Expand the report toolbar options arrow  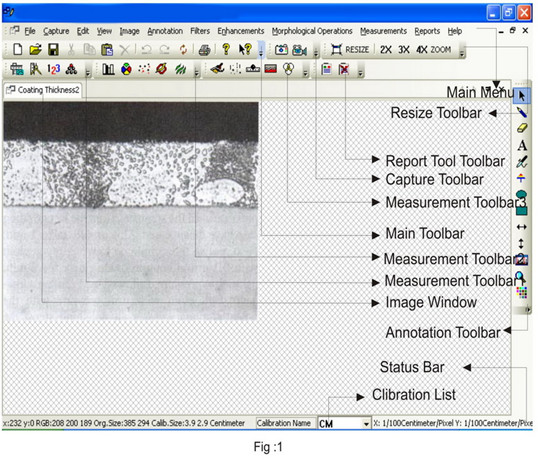tap(360, 71)
